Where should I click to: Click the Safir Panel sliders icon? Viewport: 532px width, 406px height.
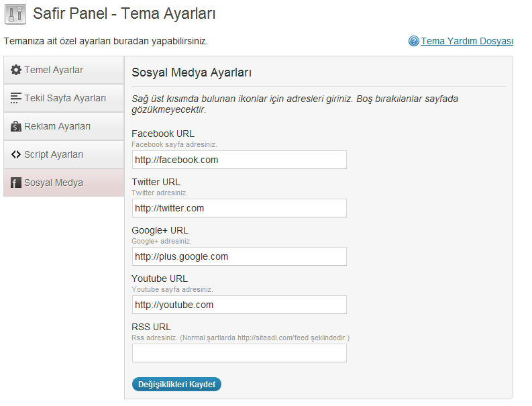coord(15,14)
